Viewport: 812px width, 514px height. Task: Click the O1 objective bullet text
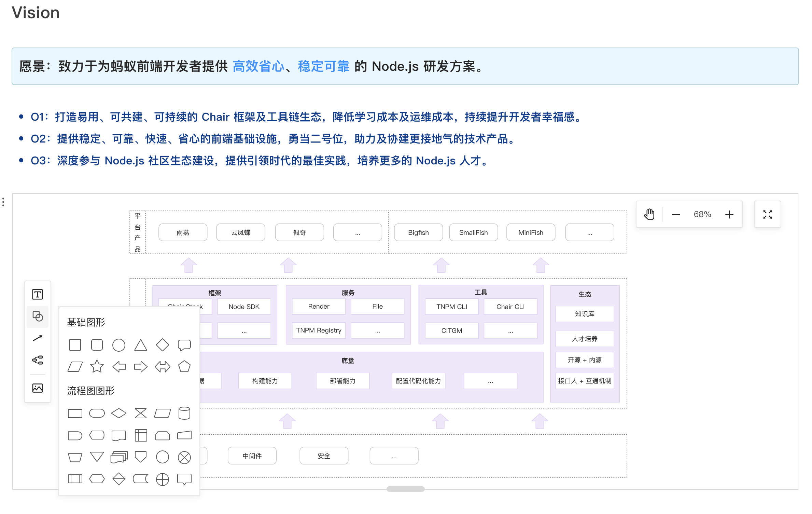click(307, 117)
